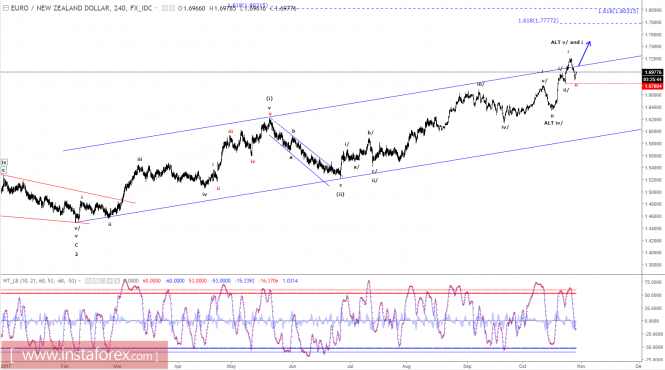The image size is (665, 370).
Task: Click the current price label 1.69776
Action: (653, 72)
